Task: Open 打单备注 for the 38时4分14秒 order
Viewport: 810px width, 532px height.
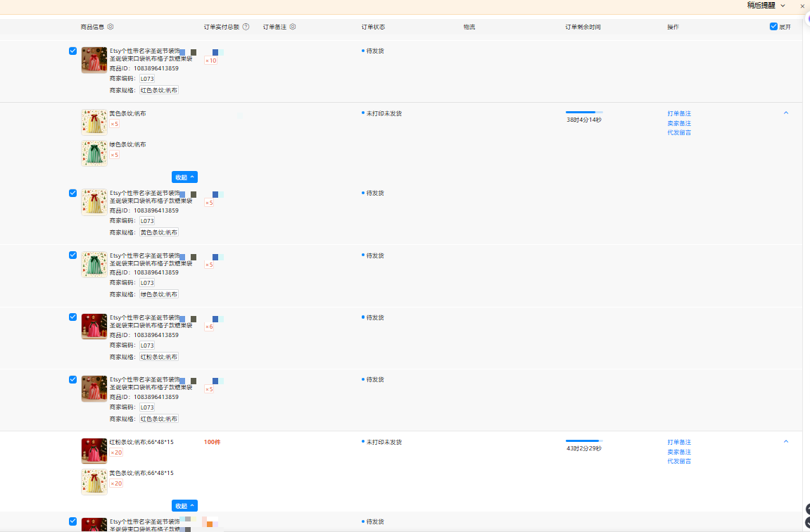Action: point(679,113)
